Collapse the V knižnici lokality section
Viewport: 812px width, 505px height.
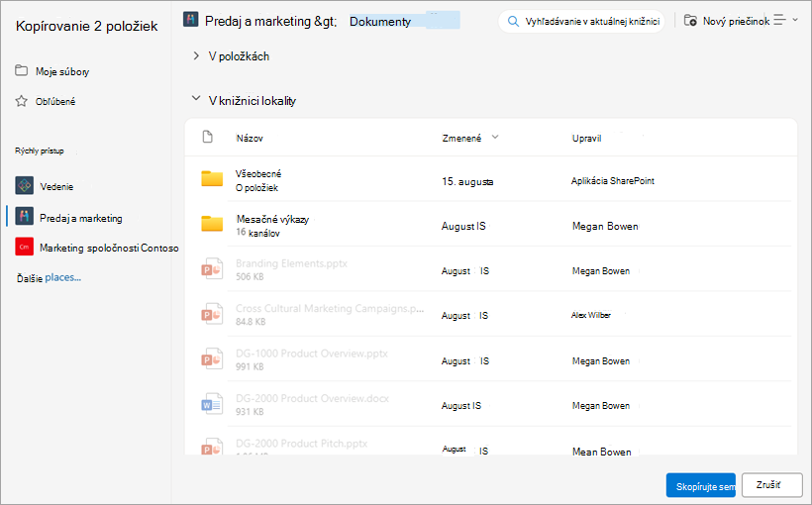[196, 98]
